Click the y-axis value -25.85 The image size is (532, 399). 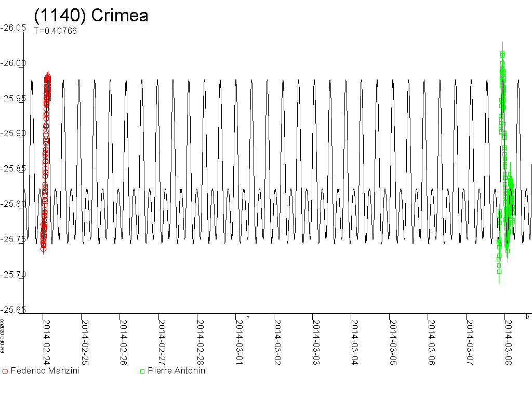point(13,169)
